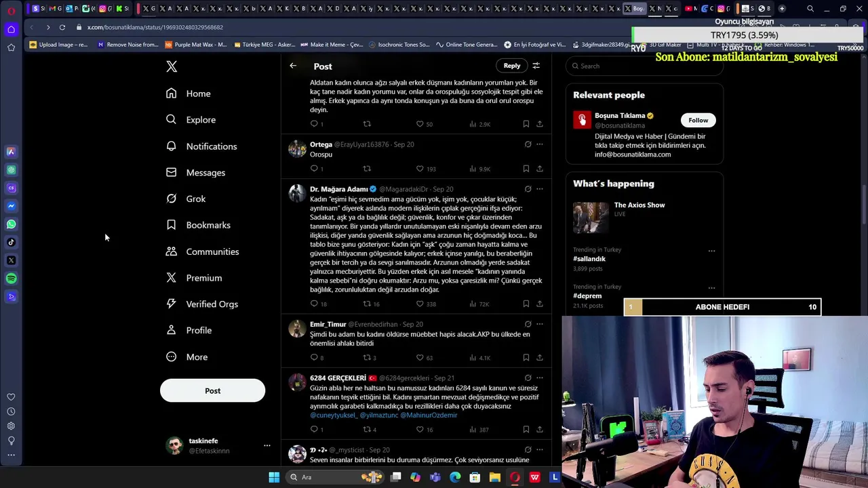Screen dimensions: 868x488
Task: Click the white Post button in sidebar
Action: tap(212, 390)
